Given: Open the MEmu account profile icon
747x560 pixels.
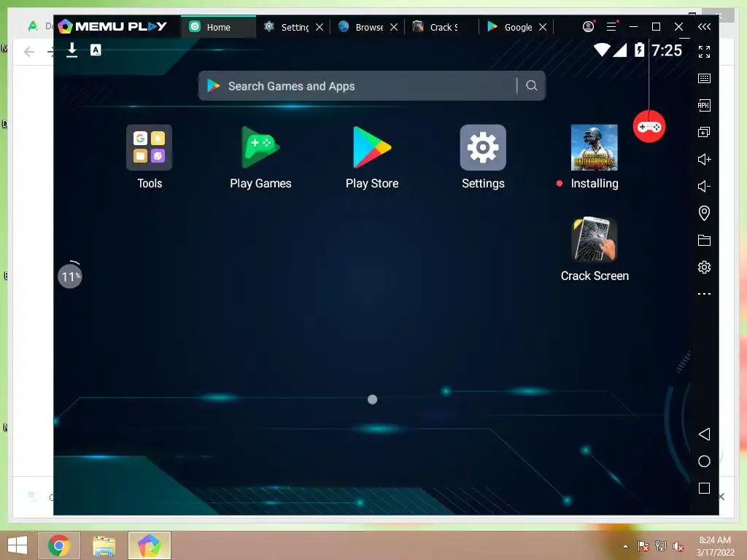Looking at the screenshot, I should [589, 27].
